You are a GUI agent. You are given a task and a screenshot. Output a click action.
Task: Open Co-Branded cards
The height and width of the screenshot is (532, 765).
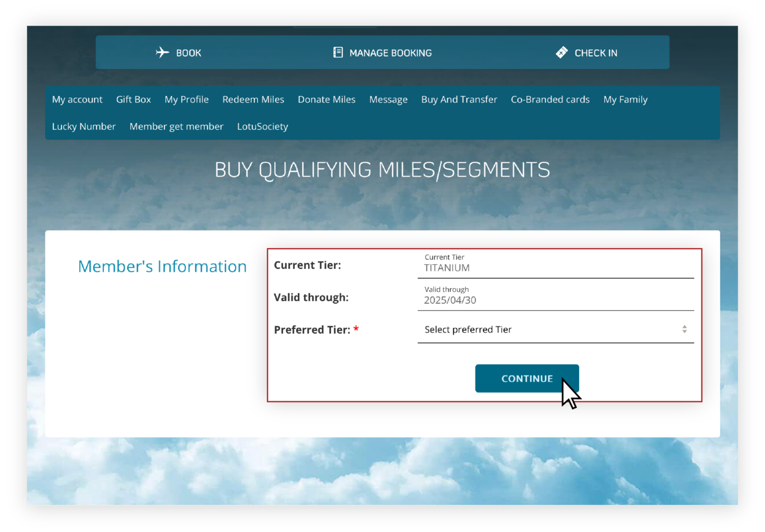[x=550, y=99]
